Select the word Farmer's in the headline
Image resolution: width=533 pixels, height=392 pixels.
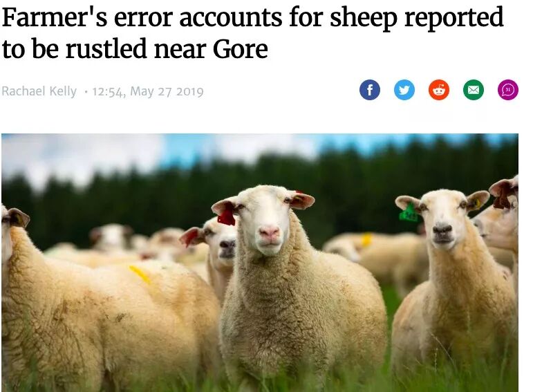pos(55,17)
